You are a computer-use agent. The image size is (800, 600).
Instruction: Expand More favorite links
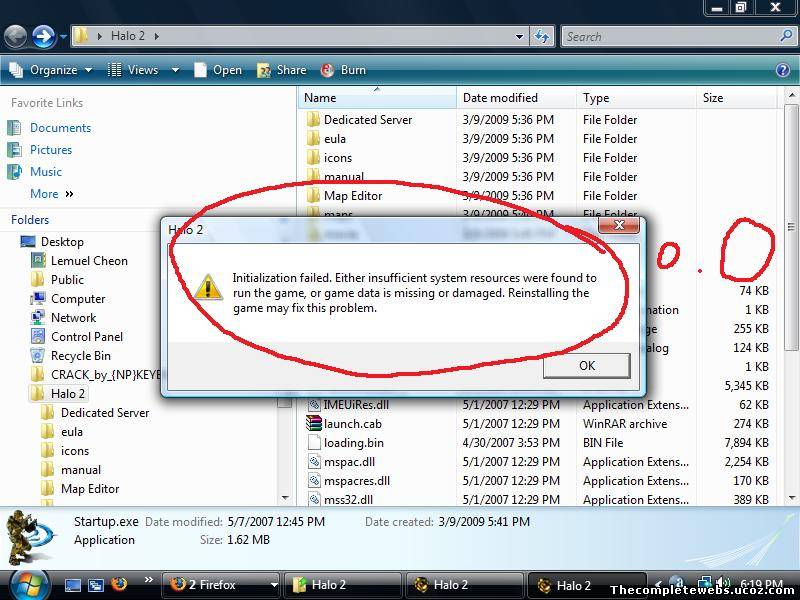pos(52,194)
